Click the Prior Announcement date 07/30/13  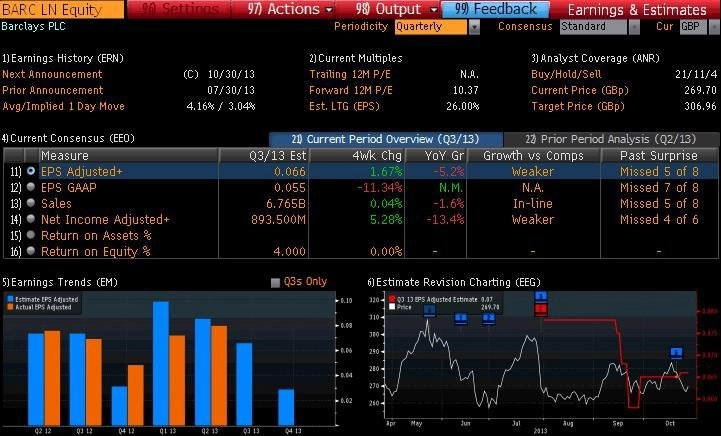[x=231, y=90]
